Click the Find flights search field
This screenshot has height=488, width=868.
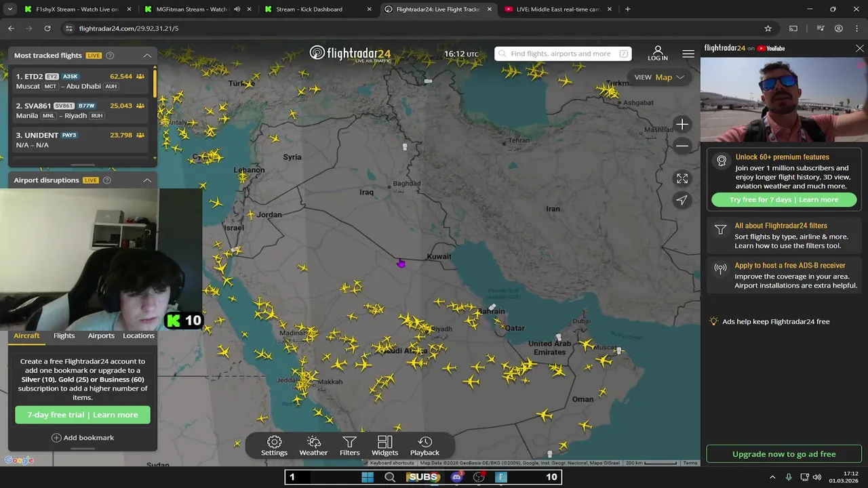(x=563, y=54)
